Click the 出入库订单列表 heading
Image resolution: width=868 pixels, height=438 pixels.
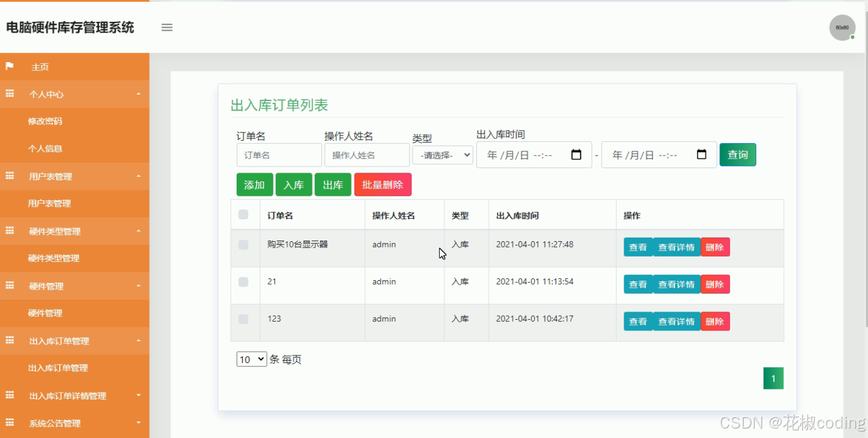[279, 105]
